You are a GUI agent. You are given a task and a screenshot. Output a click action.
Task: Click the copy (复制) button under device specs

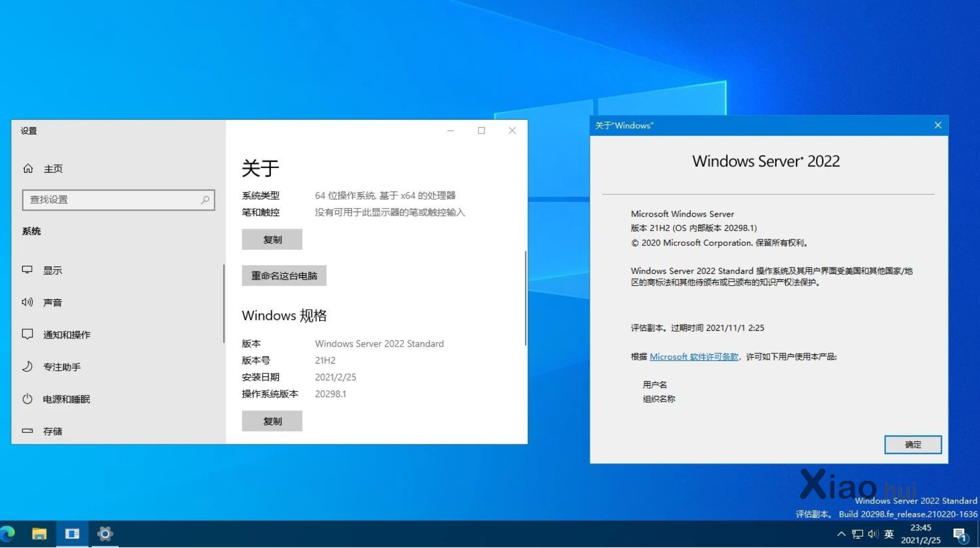tap(272, 239)
